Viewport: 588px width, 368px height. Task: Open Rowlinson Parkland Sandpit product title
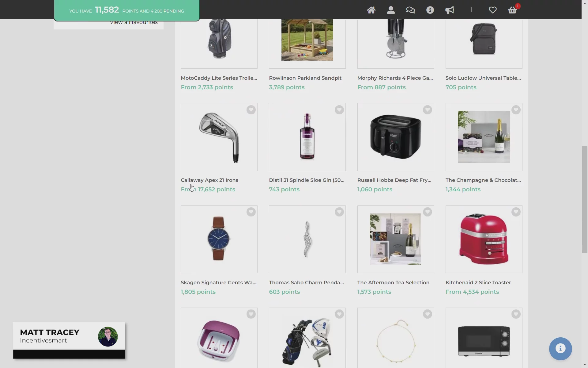(305, 78)
